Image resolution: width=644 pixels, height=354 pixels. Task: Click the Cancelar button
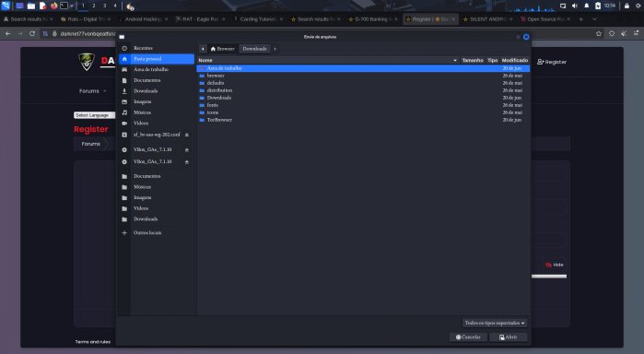pyautogui.click(x=468, y=337)
